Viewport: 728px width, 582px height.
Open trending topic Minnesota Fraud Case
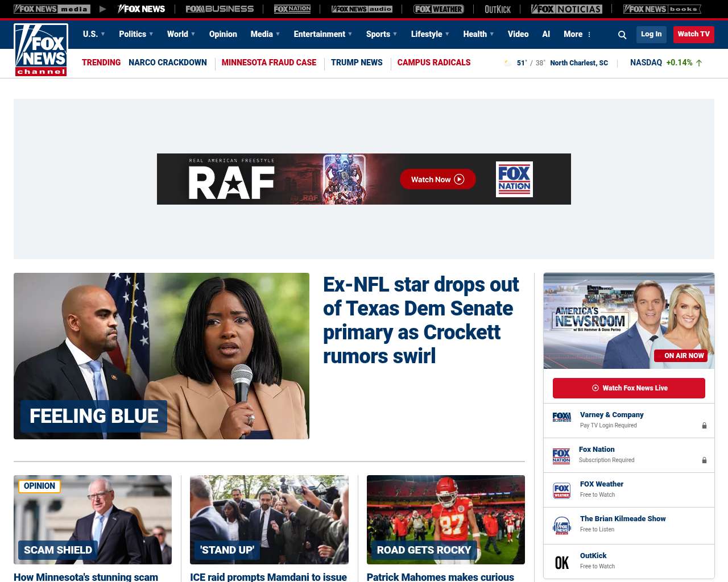[269, 63]
